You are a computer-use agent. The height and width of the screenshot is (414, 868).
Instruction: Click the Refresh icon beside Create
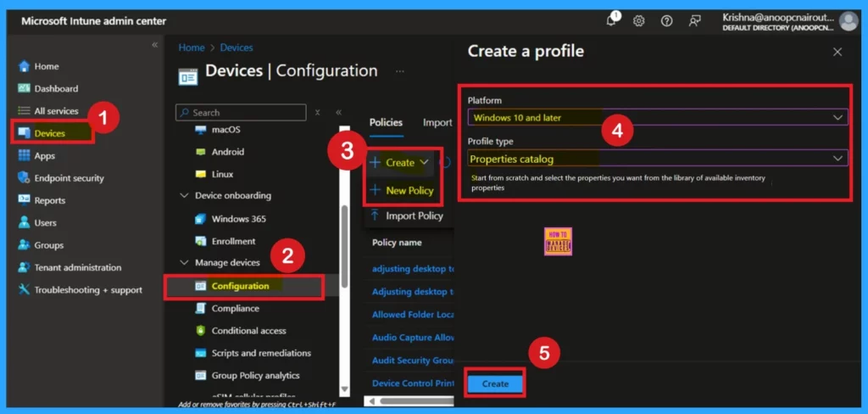click(x=445, y=162)
